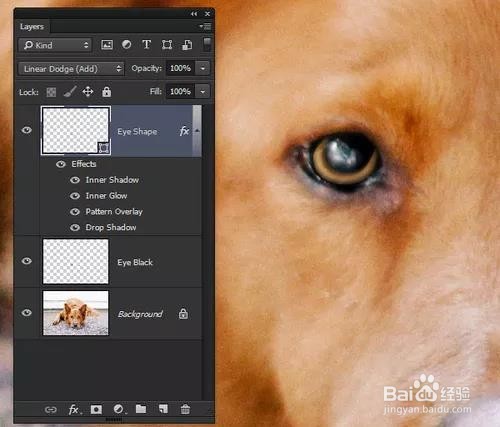This screenshot has height=427, width=500.
Task: Hide the Pattern Overlay effect
Action: (x=75, y=212)
